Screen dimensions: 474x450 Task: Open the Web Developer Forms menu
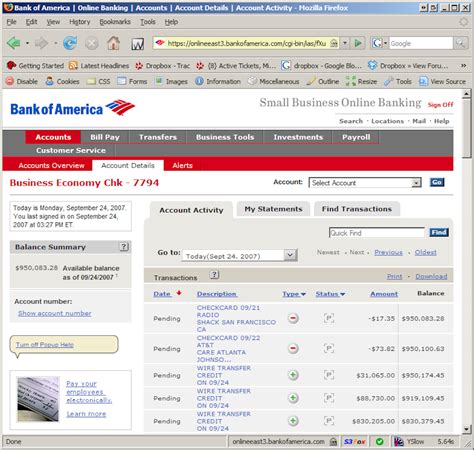click(132, 81)
